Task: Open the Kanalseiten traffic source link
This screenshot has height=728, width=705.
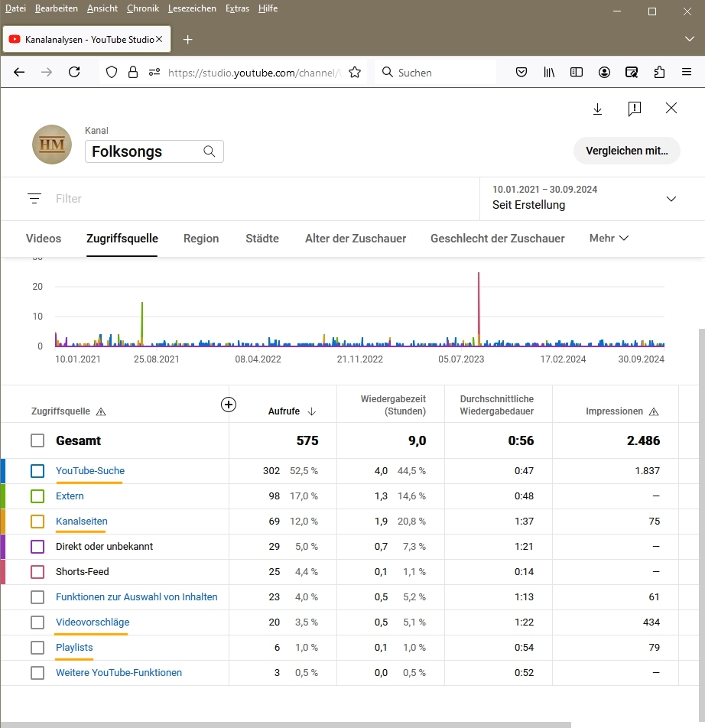Action: 82,521
